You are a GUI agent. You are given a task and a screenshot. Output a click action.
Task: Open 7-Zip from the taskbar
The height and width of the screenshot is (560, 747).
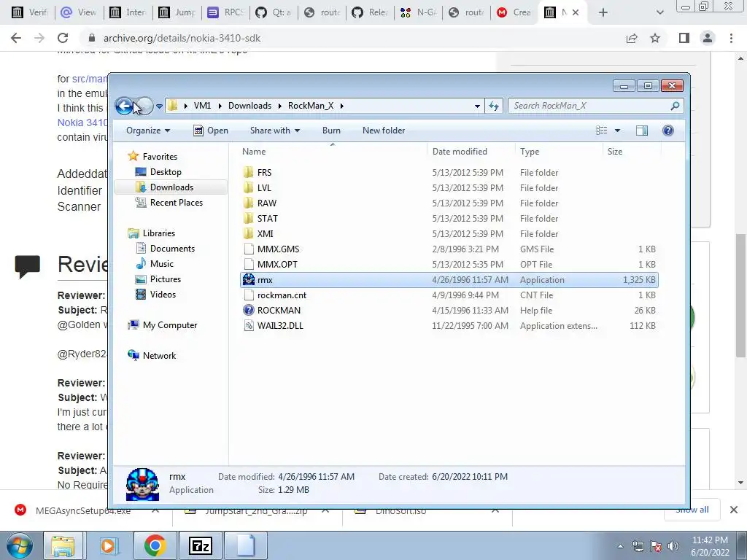(200, 545)
